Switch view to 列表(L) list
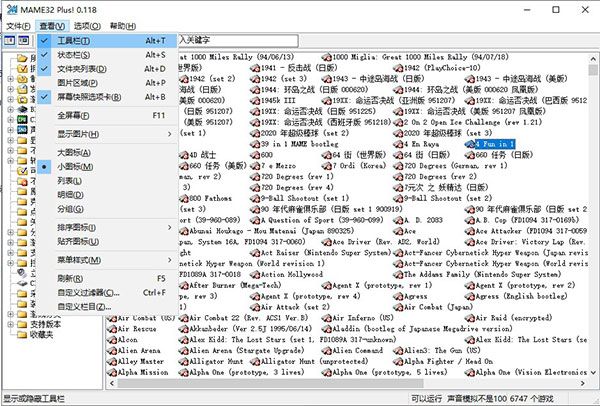This screenshot has width=600, height=406. tap(108, 181)
